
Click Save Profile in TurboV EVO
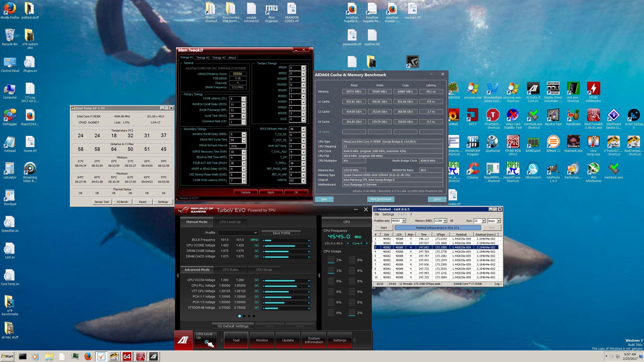(x=281, y=233)
